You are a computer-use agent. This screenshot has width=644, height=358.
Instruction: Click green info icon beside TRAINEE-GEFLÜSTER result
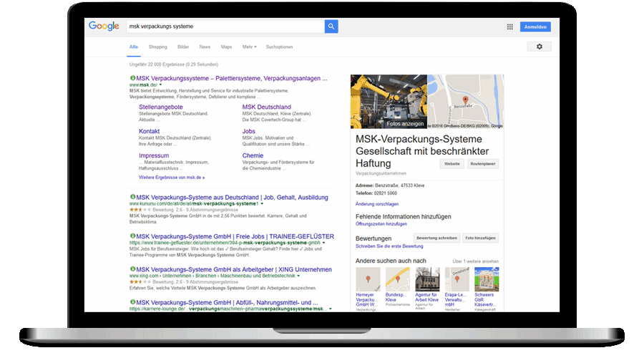(132, 236)
